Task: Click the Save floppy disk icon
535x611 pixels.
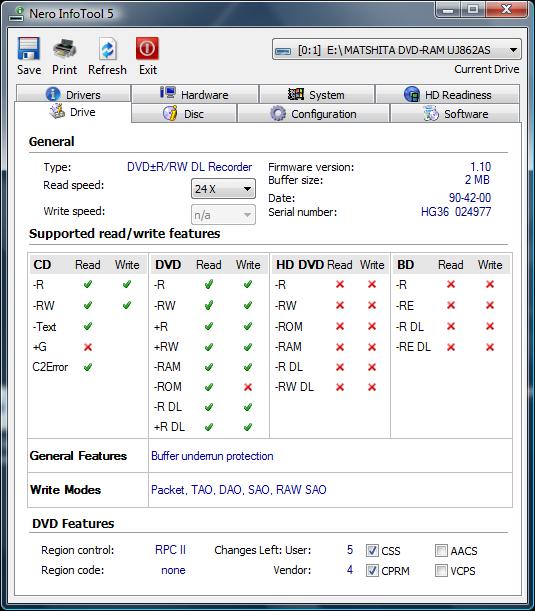Action: tap(28, 48)
